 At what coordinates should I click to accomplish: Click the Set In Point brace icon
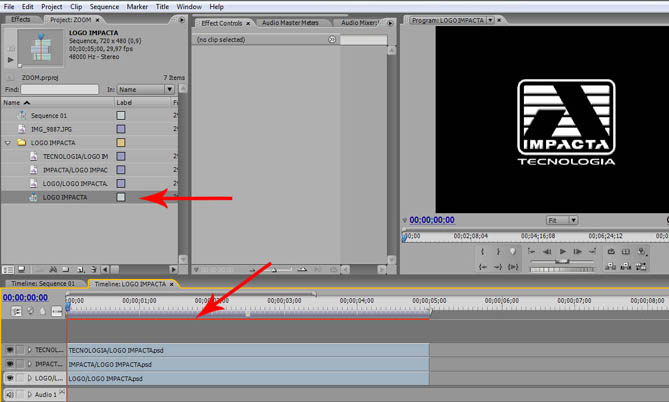point(483,252)
